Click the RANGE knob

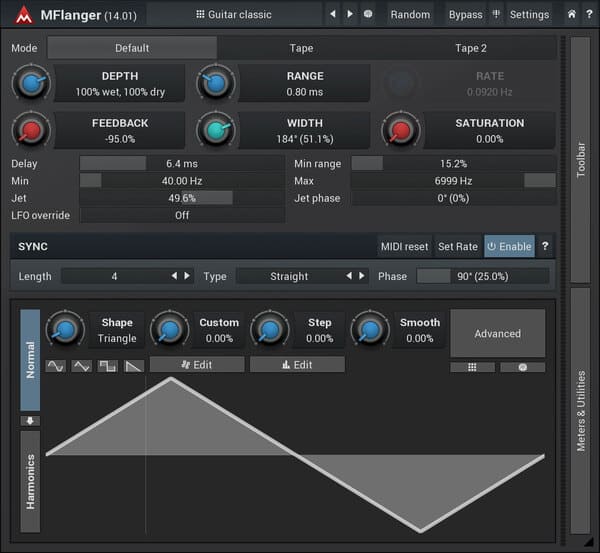[x=216, y=83]
